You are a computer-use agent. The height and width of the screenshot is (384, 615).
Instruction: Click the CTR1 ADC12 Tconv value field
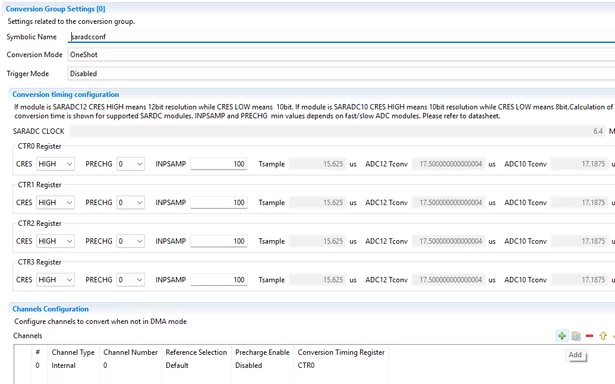click(449, 202)
